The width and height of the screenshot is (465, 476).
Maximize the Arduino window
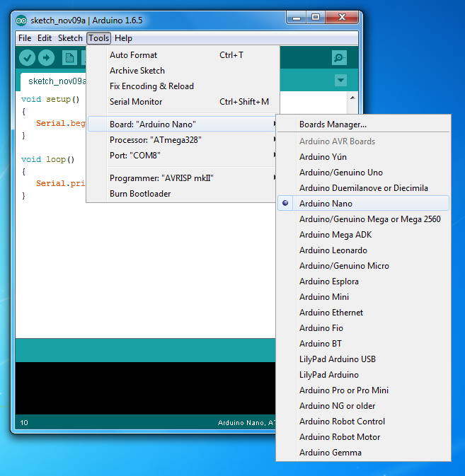tap(316, 18)
